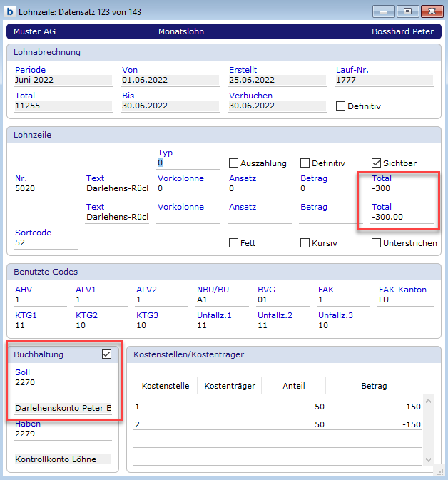The width and height of the screenshot is (448, 480).
Task: Select the Soll account field 2270
Action: tap(63, 382)
